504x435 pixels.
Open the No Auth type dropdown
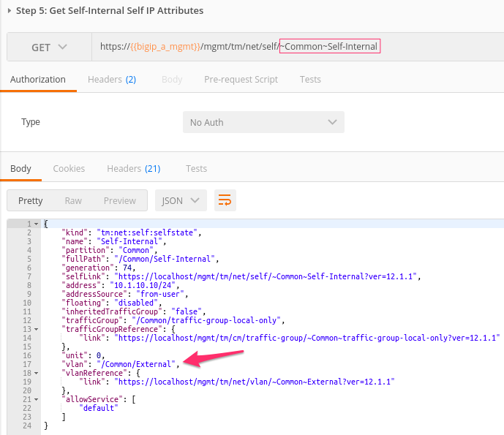(x=263, y=122)
